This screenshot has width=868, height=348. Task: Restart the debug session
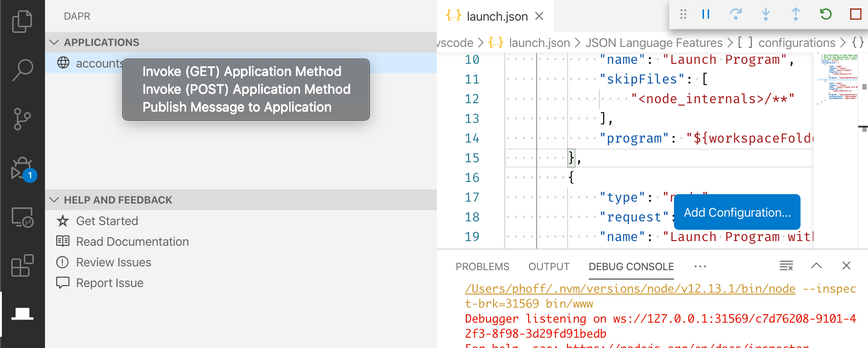pos(826,15)
